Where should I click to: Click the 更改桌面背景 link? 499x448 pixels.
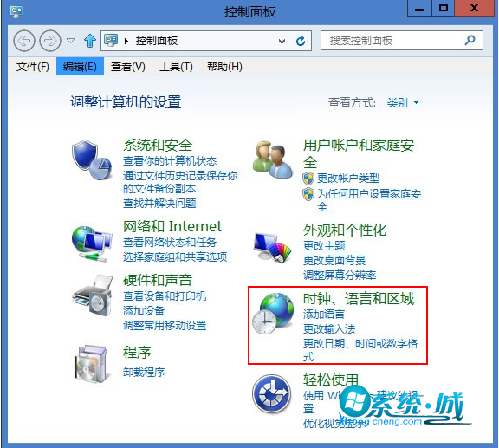[334, 261]
